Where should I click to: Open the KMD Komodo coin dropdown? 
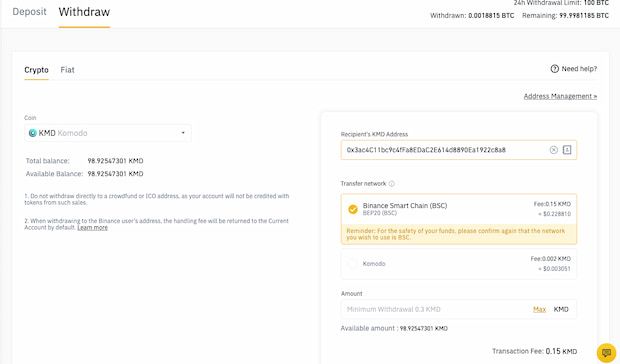(108, 133)
